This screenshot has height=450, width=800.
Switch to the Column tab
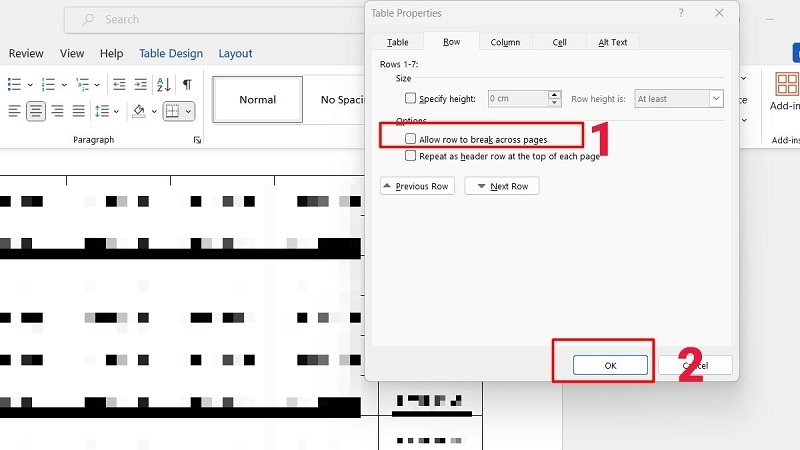coord(505,42)
